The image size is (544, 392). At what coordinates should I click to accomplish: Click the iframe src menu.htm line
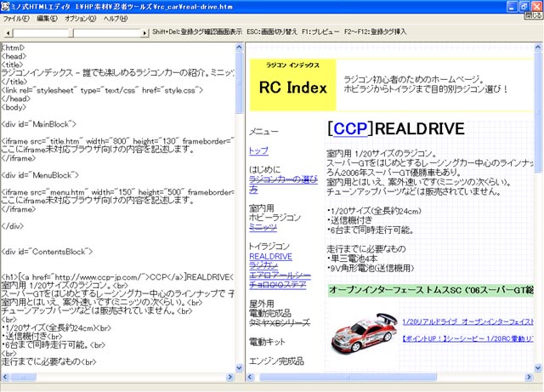click(118, 192)
